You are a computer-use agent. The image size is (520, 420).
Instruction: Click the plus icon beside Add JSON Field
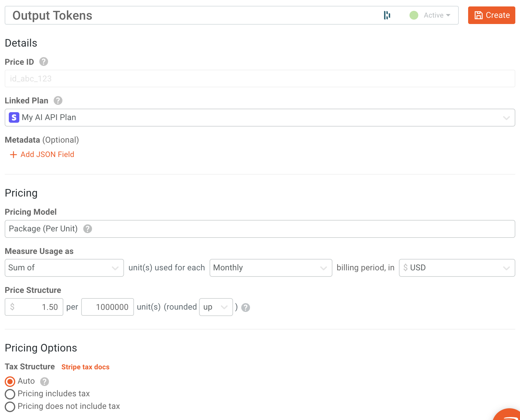pyautogui.click(x=13, y=154)
